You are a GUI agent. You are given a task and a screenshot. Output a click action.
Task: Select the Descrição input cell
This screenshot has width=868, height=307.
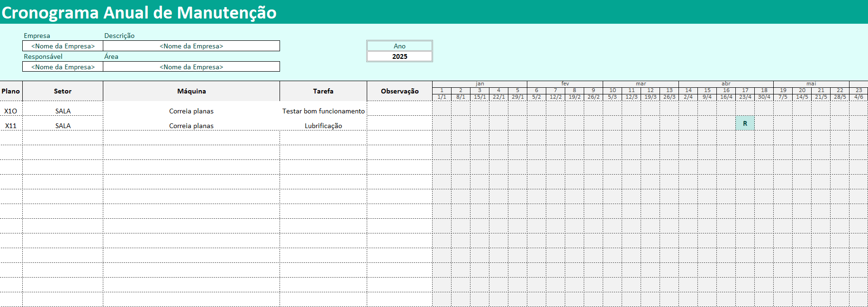(x=191, y=46)
